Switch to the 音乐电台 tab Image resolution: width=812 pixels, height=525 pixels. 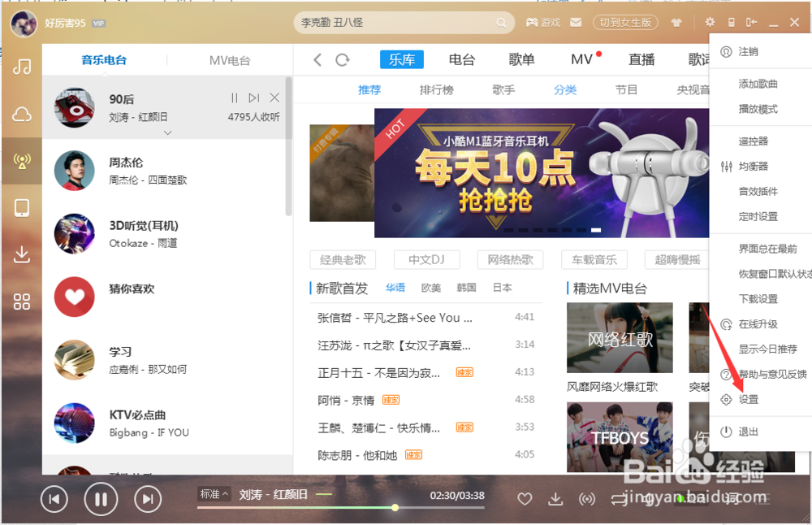(104, 60)
